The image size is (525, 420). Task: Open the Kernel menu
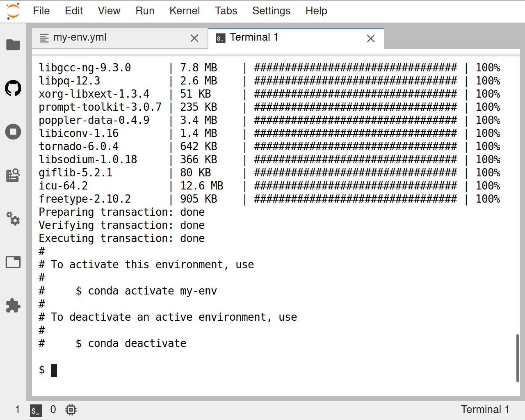point(185,11)
